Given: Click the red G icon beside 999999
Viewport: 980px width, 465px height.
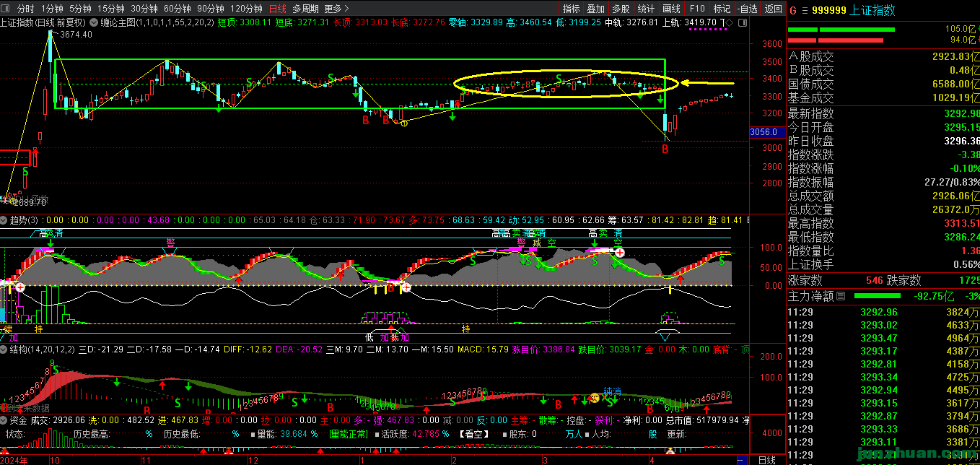Looking at the screenshot, I should [x=792, y=10].
